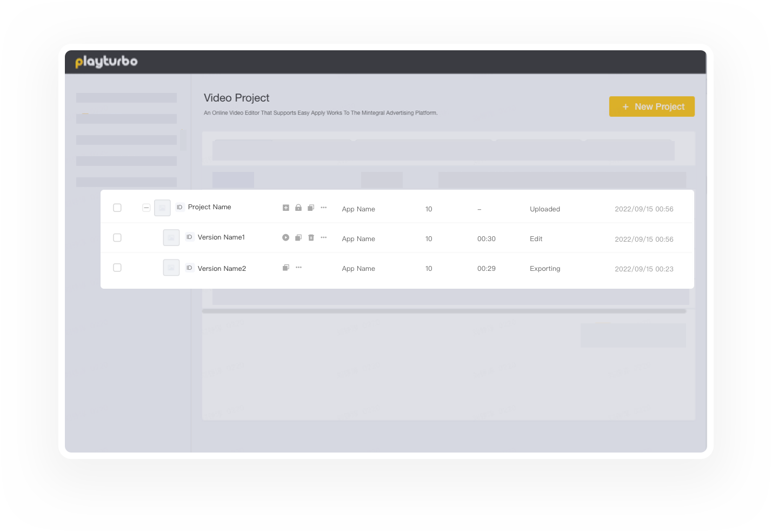Open more options for Version Name2
This screenshot has height=532, width=772.
tap(298, 268)
